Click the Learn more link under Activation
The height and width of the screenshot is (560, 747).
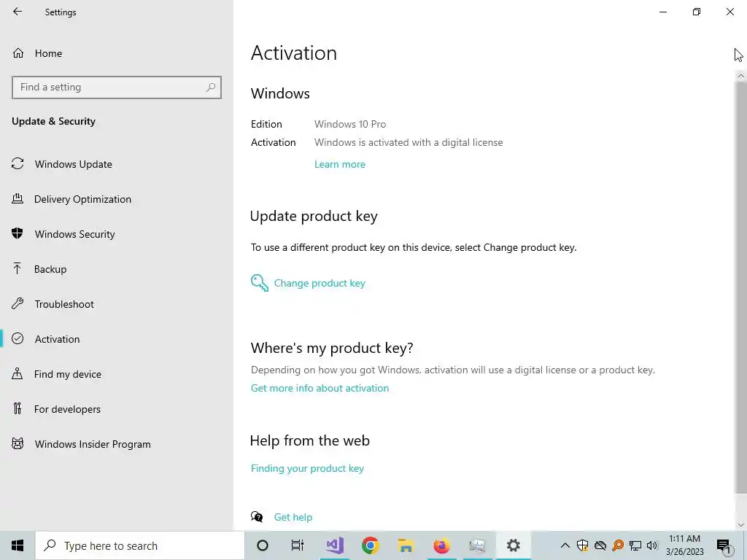[340, 164]
